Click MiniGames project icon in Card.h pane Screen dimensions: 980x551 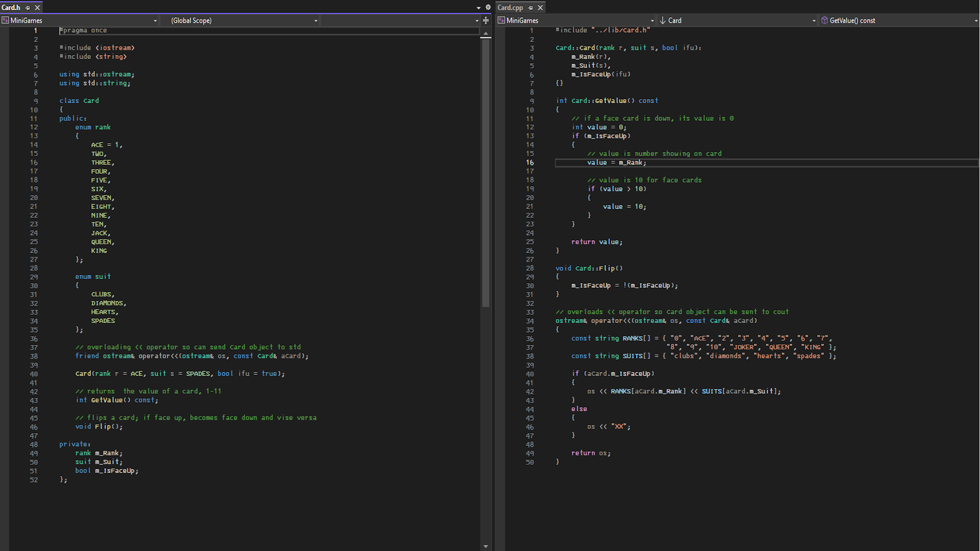(x=6, y=20)
